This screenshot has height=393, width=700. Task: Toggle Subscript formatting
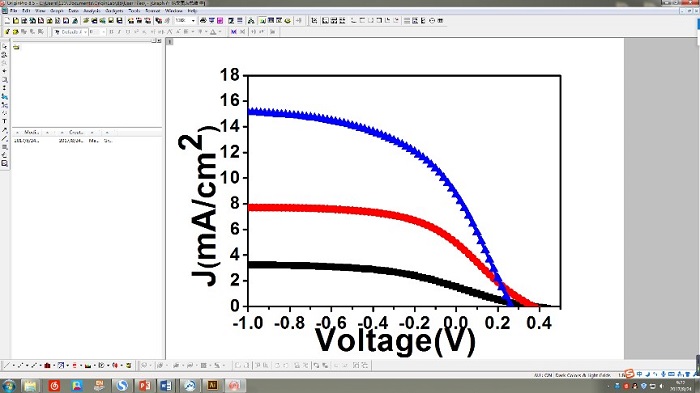tap(144, 32)
